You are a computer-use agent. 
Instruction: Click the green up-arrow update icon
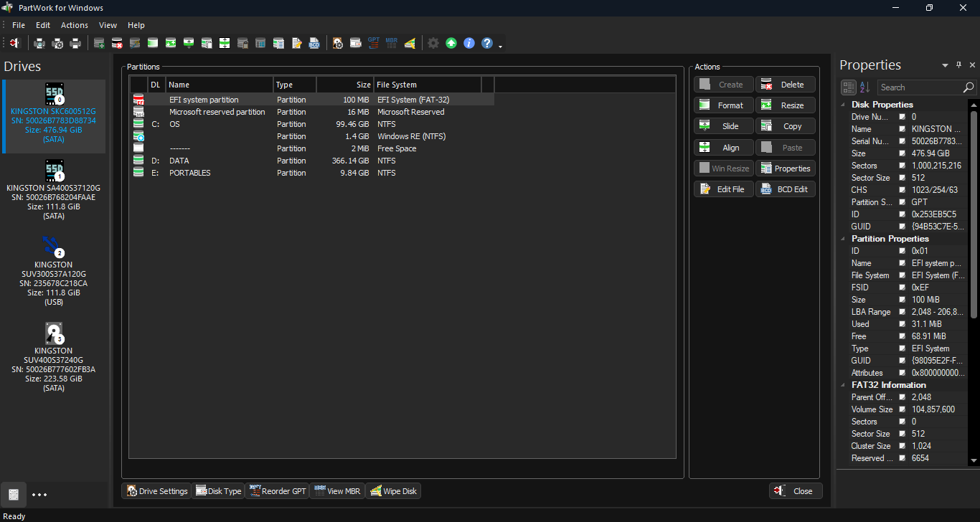(x=451, y=43)
